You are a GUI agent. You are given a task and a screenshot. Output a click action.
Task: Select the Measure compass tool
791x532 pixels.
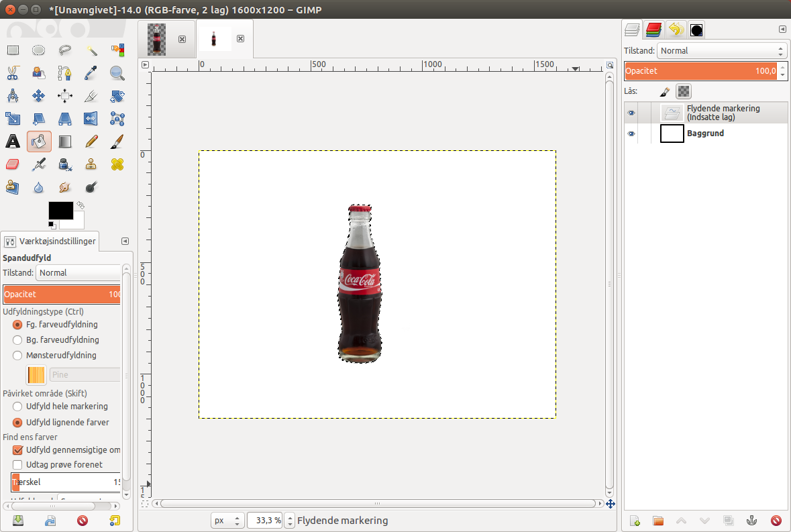[x=13, y=96]
